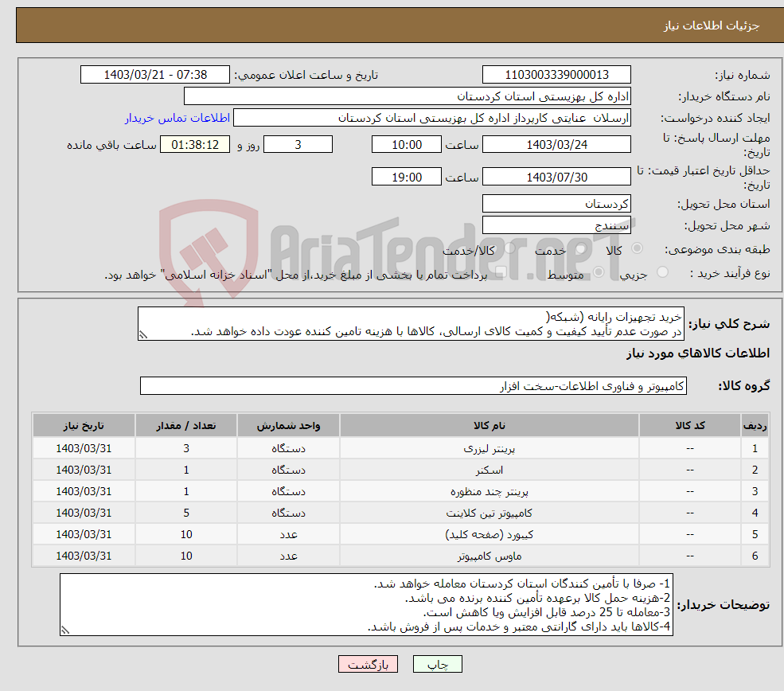Select the کالا/خدمت radio button
Image resolution: width=784 pixels, height=691 pixels.
pyautogui.click(x=509, y=248)
